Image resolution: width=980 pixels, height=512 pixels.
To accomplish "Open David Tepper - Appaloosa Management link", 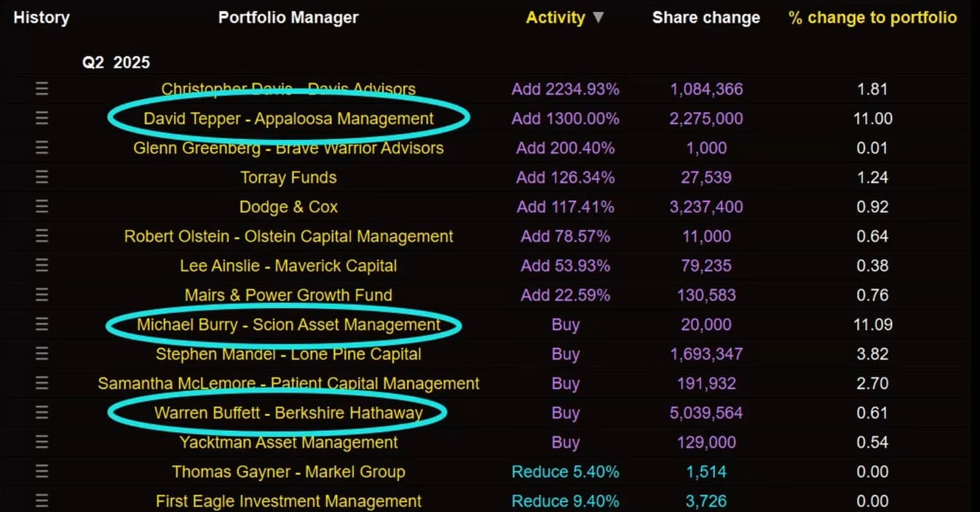I will click(x=288, y=119).
